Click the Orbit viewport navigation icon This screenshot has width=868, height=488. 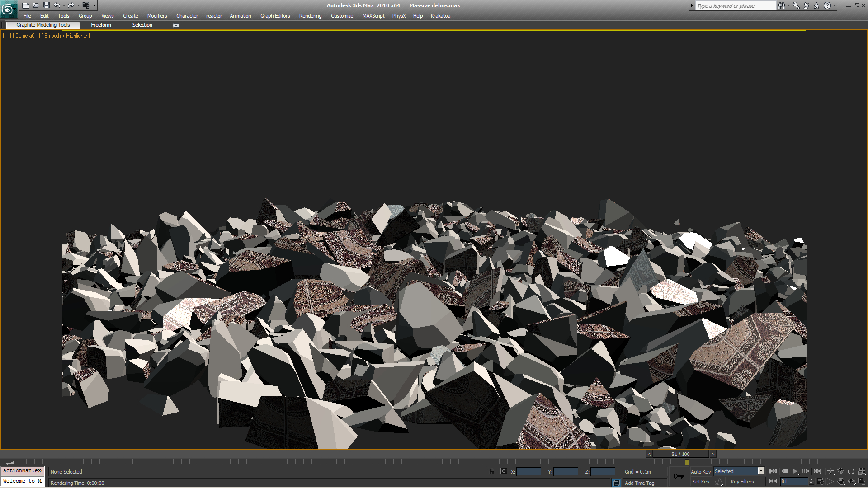coord(851,482)
